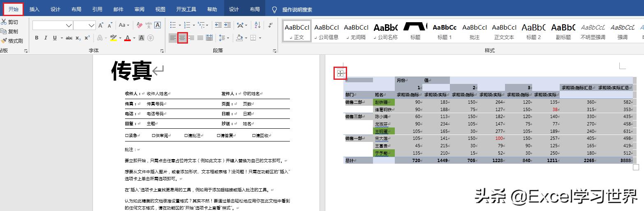Open line spacing dropdown
This screenshot has width=644, height=211.
(228, 38)
